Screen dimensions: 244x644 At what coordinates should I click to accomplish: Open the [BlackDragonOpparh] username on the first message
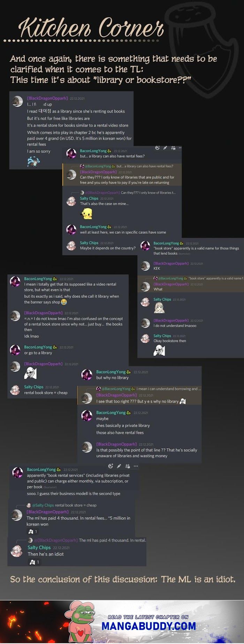pos(47,98)
